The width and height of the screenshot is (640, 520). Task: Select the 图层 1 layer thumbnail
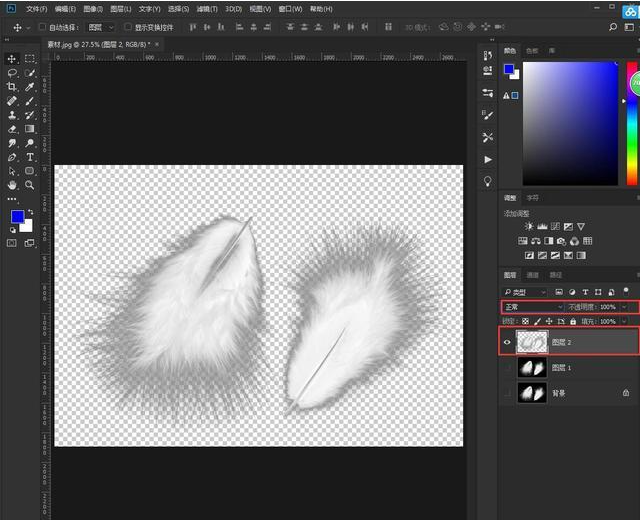point(531,368)
